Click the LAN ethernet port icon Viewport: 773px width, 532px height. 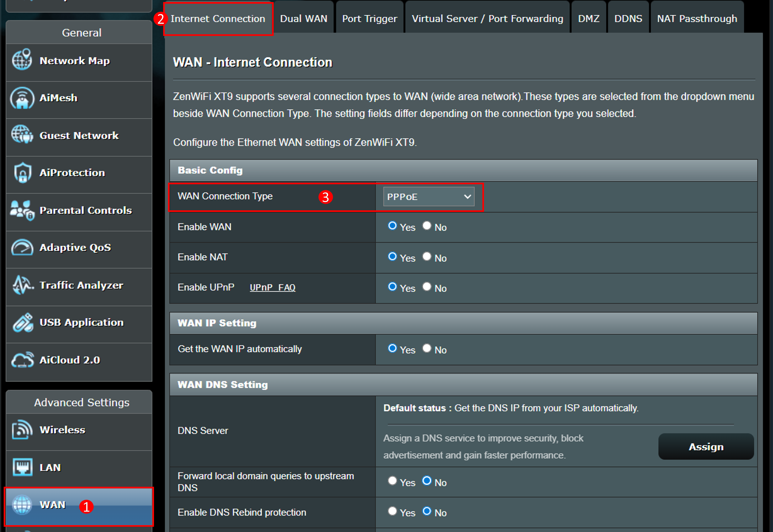click(22, 467)
